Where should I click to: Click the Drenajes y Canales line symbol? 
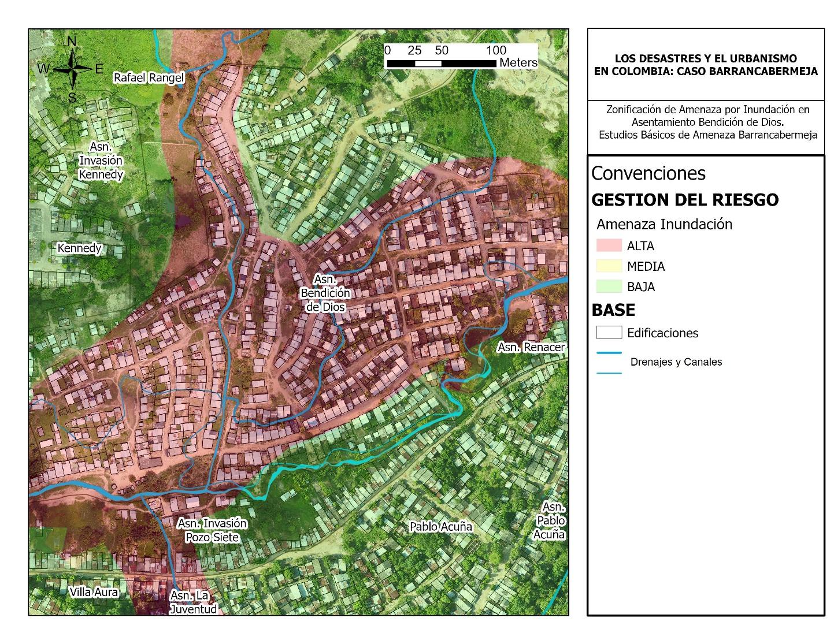pyautogui.click(x=609, y=363)
